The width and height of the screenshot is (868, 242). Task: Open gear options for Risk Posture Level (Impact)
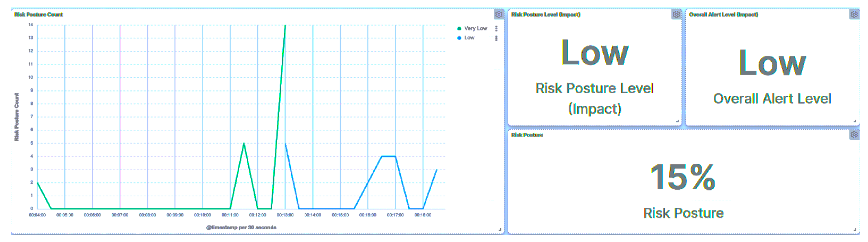click(x=676, y=14)
